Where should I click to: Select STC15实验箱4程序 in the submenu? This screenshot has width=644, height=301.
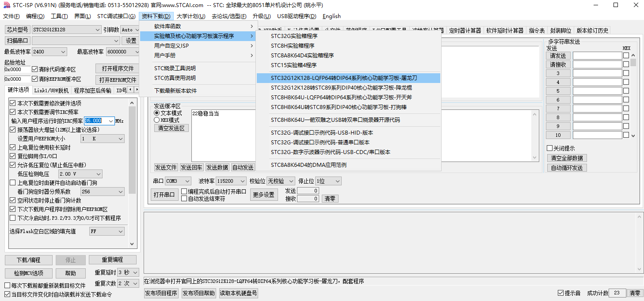coord(348,65)
